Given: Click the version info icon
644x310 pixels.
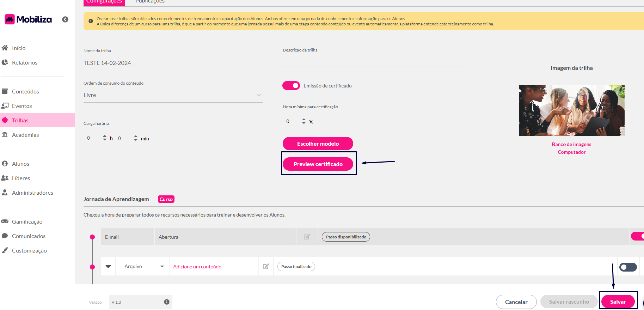Looking at the screenshot, I should click(x=167, y=302).
